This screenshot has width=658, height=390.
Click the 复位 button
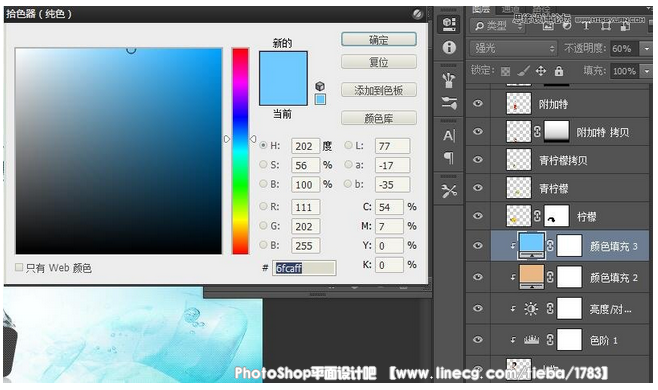[379, 62]
